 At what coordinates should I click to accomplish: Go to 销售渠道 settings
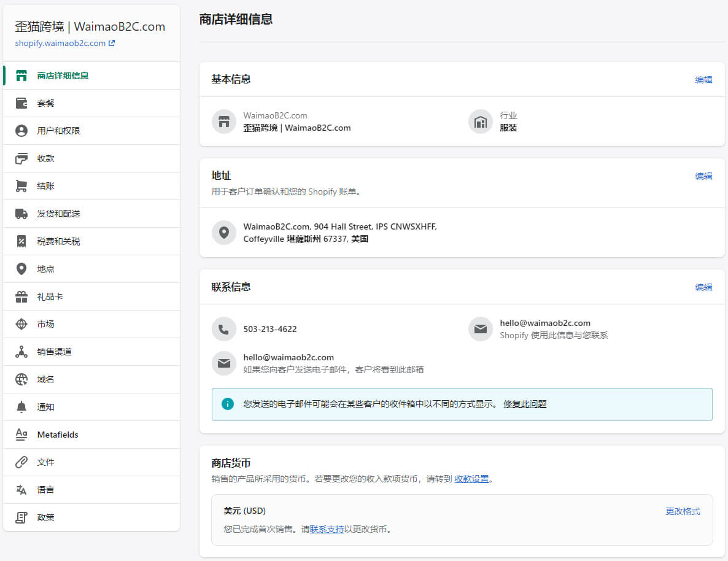(x=91, y=352)
